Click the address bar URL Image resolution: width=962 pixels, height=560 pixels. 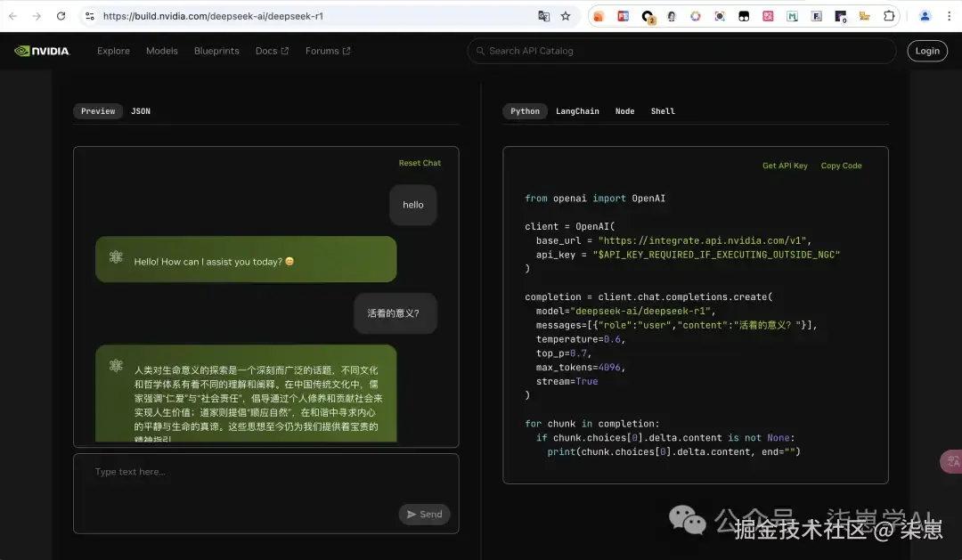tap(213, 16)
